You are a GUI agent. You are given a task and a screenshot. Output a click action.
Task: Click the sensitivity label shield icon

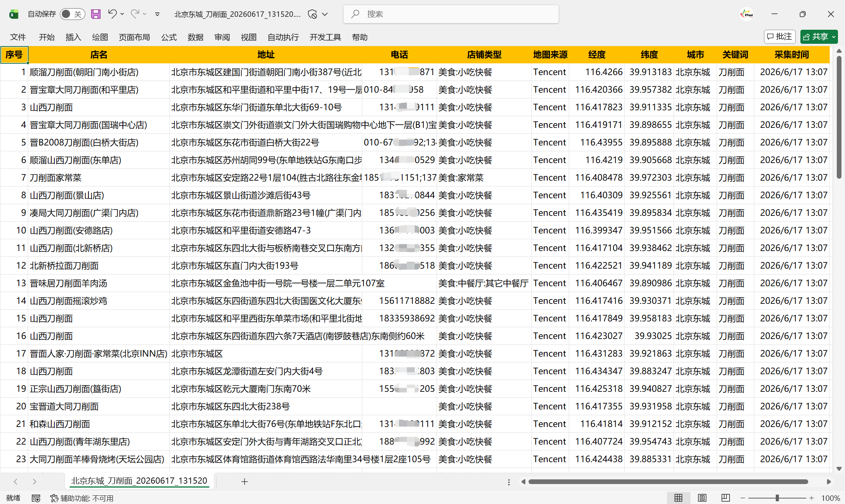tap(312, 14)
